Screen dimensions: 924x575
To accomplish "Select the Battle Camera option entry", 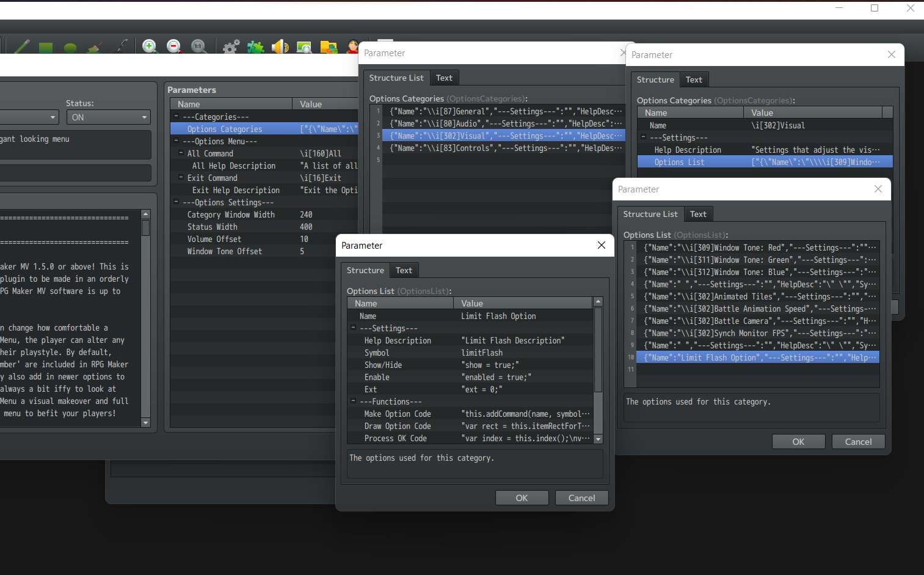I will pyautogui.click(x=758, y=321).
